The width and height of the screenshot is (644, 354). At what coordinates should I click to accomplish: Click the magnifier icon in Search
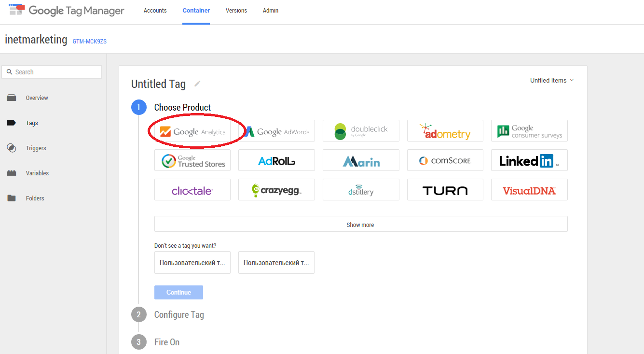click(9, 72)
